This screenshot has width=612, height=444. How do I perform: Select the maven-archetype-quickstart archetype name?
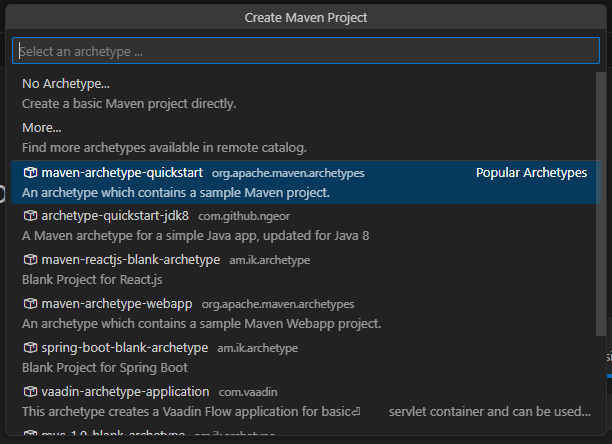tap(121, 172)
